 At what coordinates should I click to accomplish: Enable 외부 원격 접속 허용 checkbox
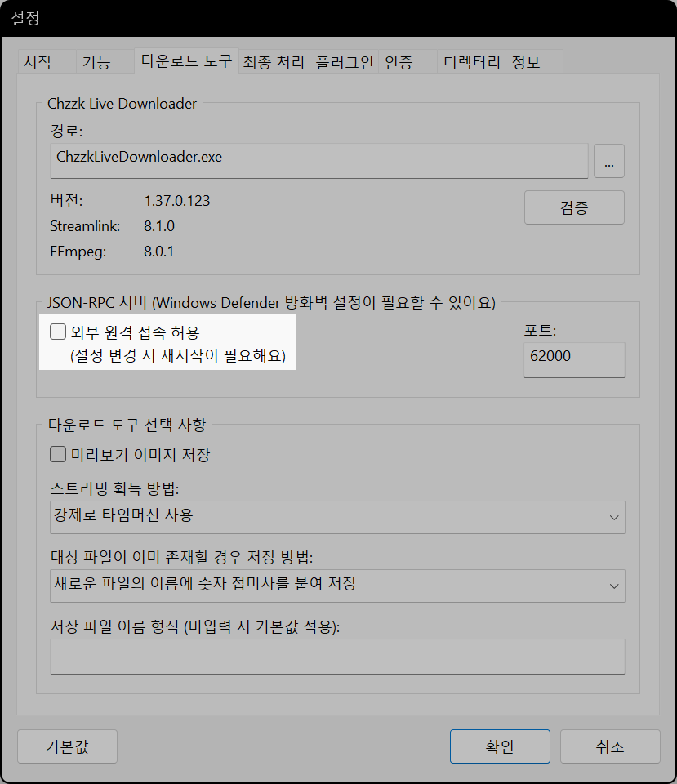[57, 331]
